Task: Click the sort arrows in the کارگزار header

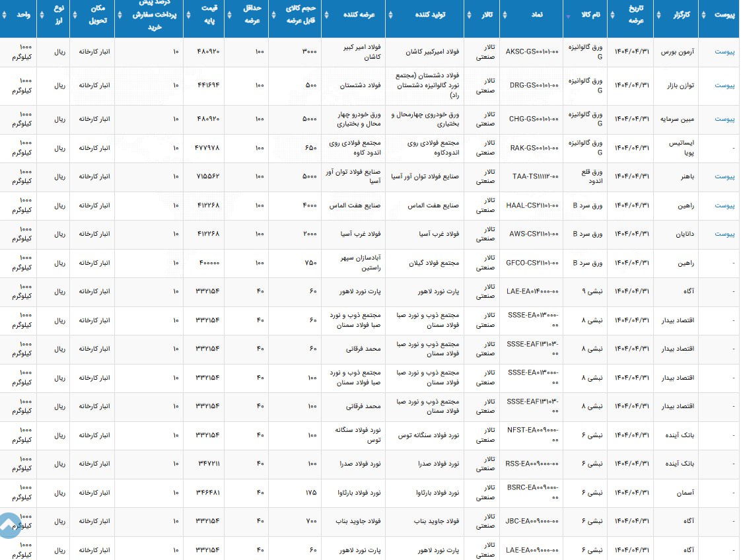Action: (x=658, y=15)
